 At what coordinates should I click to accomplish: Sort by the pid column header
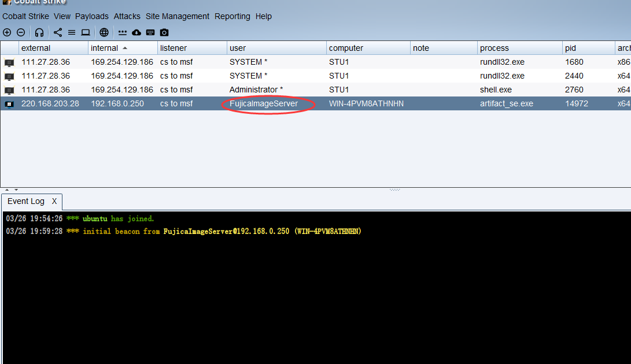click(x=588, y=48)
